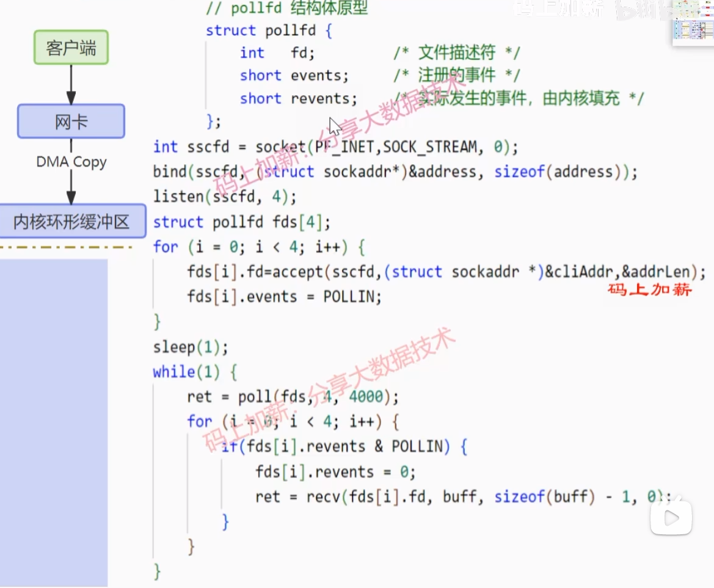Select the 网卡 diagram box
Image resolution: width=714 pixels, height=588 pixels.
(x=71, y=121)
